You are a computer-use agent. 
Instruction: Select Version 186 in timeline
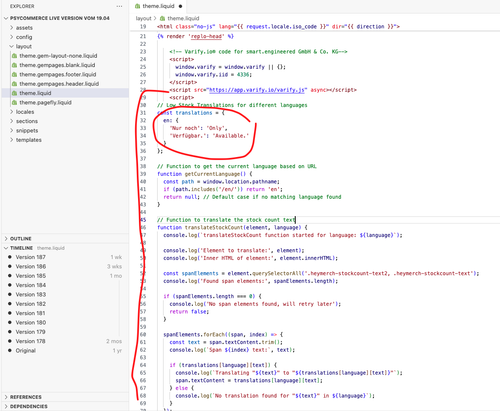(31, 266)
